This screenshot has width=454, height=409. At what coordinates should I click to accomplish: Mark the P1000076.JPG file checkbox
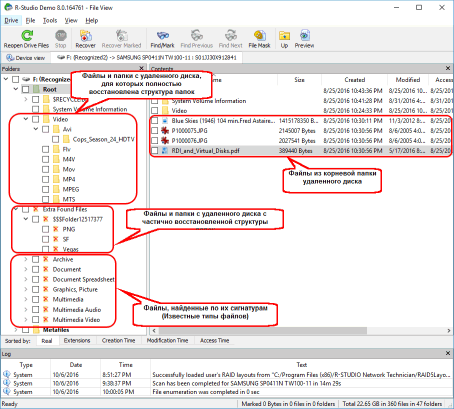155,141
